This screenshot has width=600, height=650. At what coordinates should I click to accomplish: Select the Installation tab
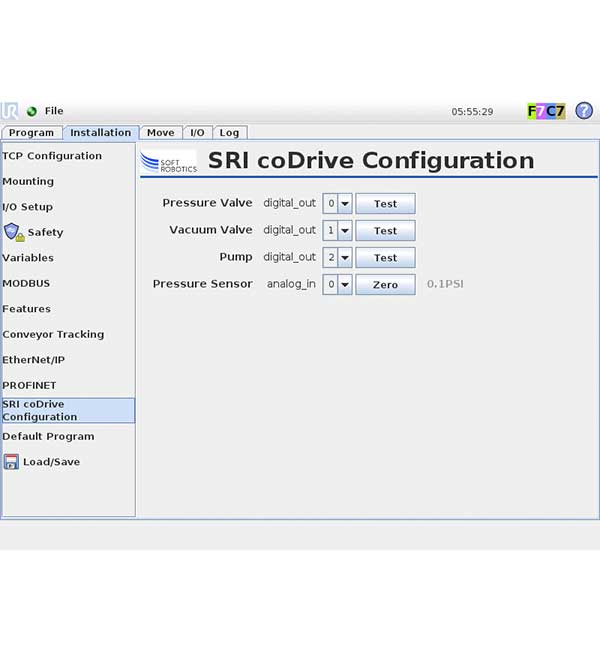click(101, 133)
